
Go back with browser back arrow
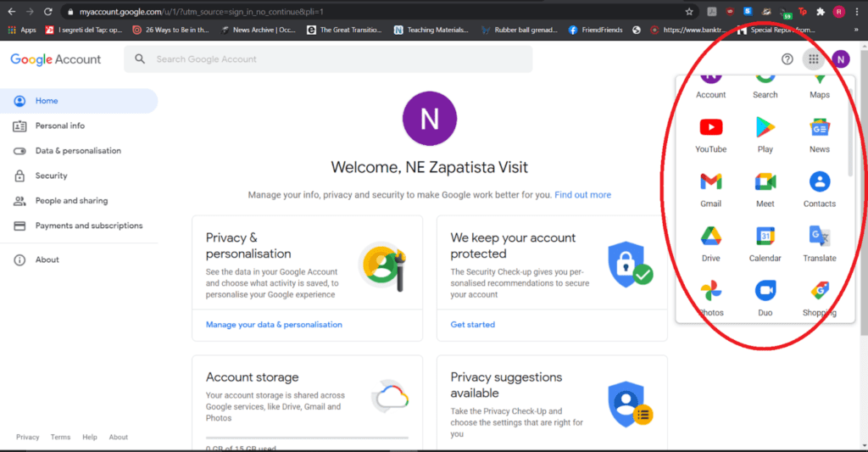(12, 12)
